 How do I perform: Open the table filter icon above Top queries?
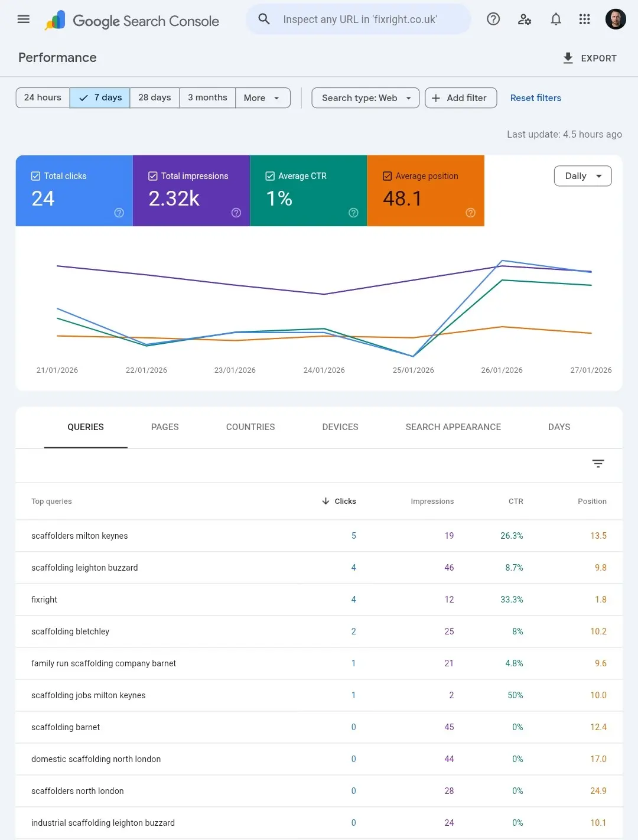(598, 464)
